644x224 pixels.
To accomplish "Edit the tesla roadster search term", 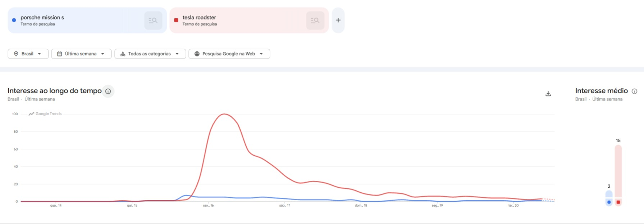I will (199, 17).
